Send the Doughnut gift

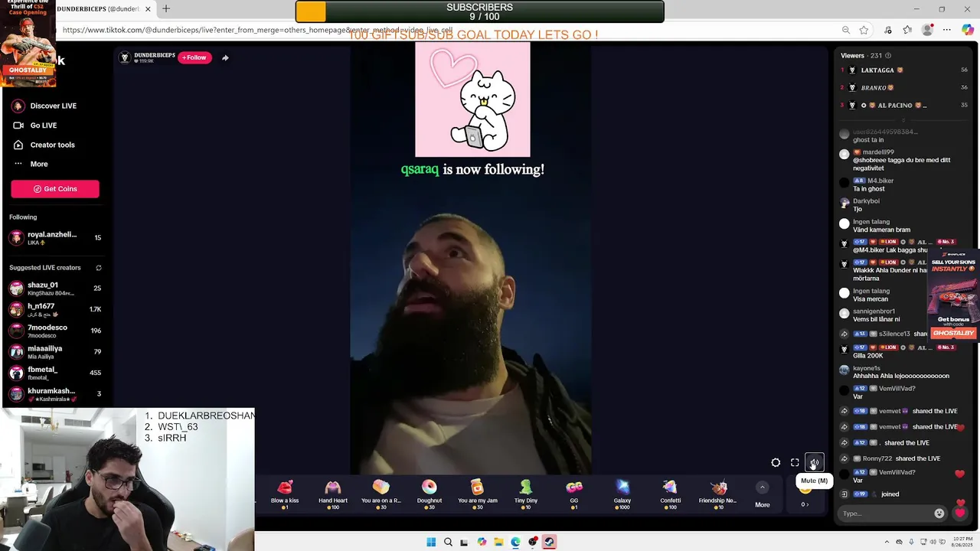coord(430,494)
